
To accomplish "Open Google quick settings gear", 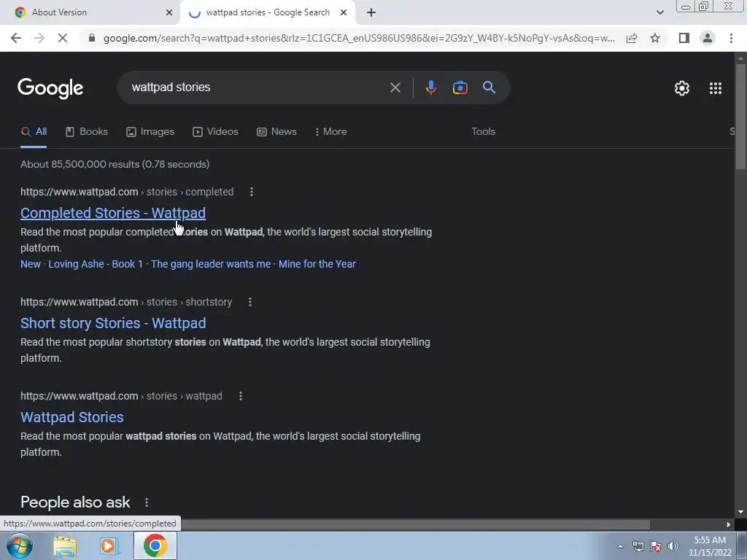I will pyautogui.click(x=682, y=88).
